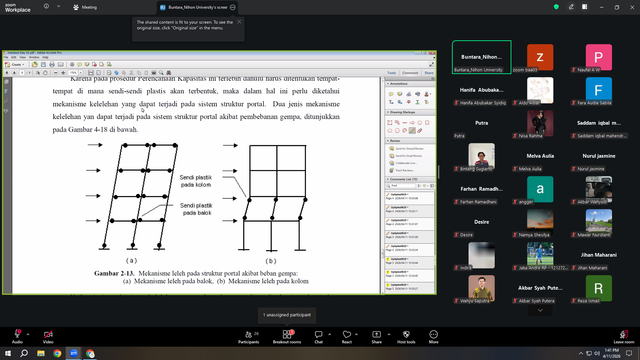Screen dimensions: 640x360
Task: Click the Print icon in Acrobat
Action: point(52,64)
